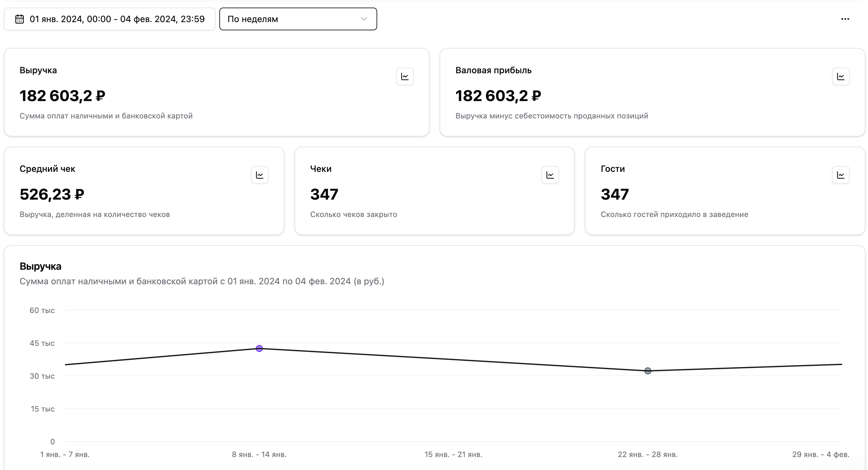The width and height of the screenshot is (868, 470).
Task: Click the Гости card title
Action: [612, 169]
